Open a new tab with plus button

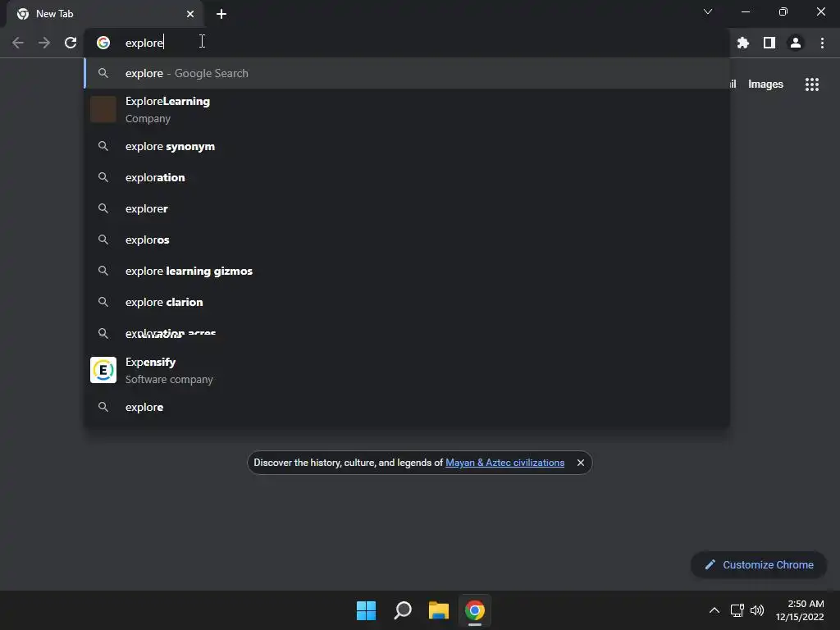point(221,14)
